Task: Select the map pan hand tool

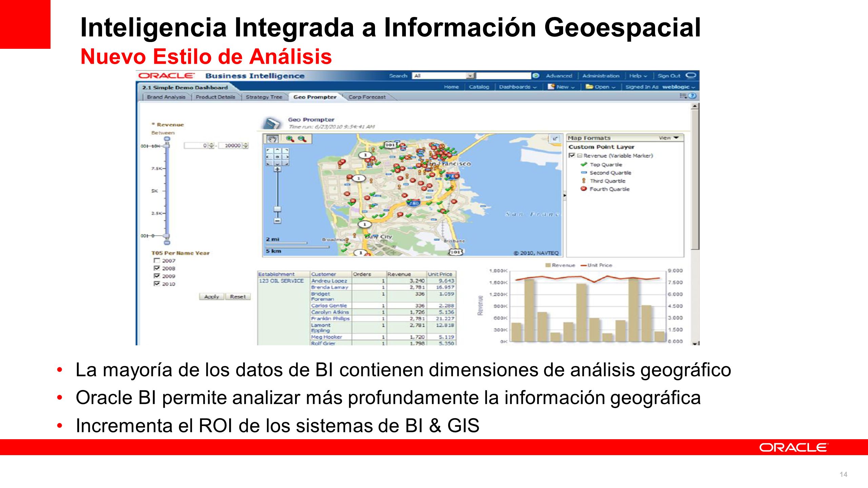Action: 272,139
